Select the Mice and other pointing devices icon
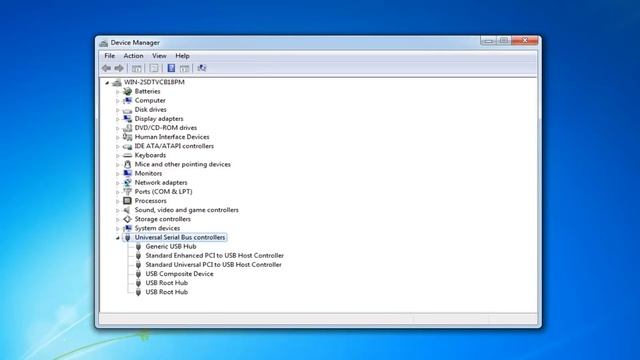 coord(127,164)
